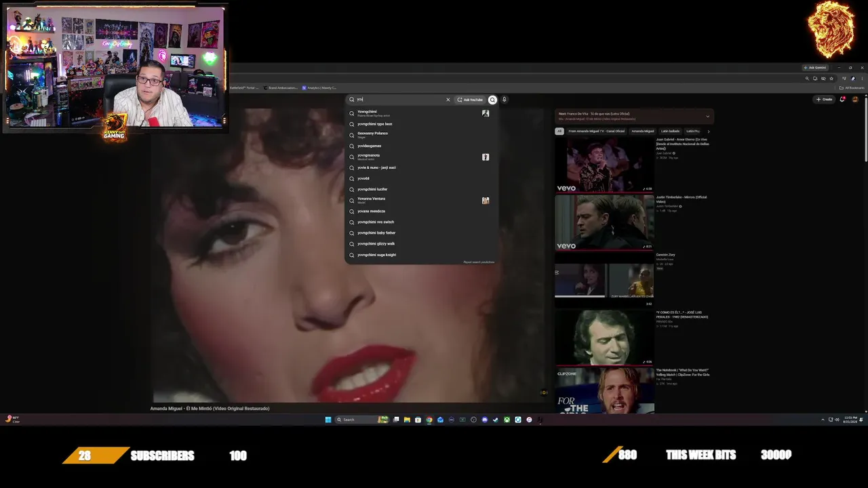
Task: Pick the 'yovngchimi baby father' suggestion
Action: pos(422,232)
